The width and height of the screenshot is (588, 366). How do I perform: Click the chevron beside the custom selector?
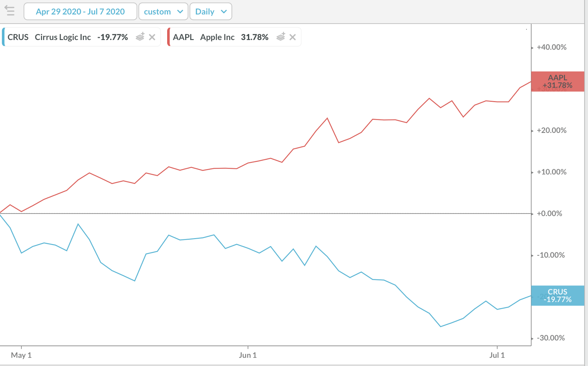click(180, 11)
